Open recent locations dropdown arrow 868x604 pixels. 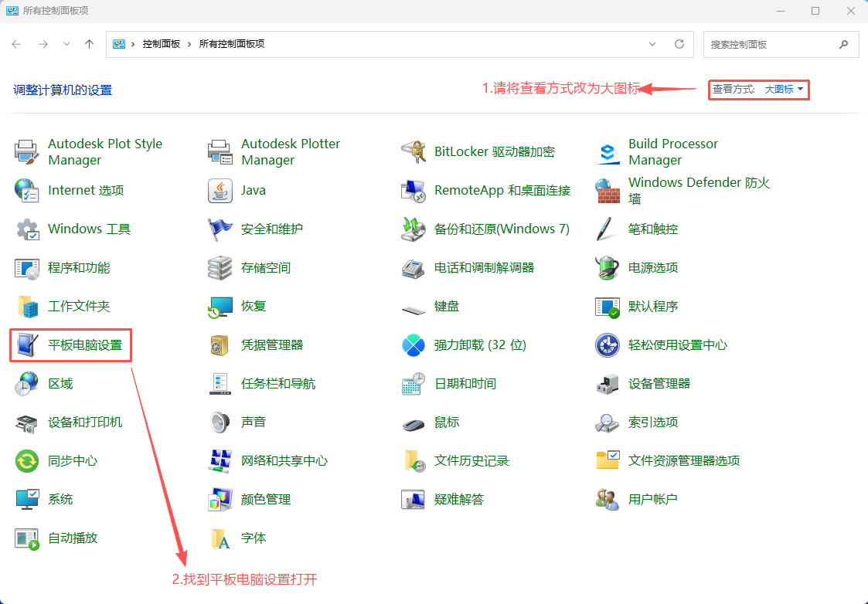click(x=66, y=44)
